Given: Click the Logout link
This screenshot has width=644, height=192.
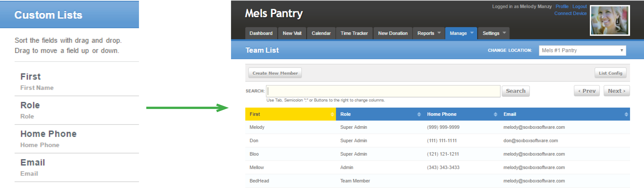Looking at the screenshot, I should point(579,7).
